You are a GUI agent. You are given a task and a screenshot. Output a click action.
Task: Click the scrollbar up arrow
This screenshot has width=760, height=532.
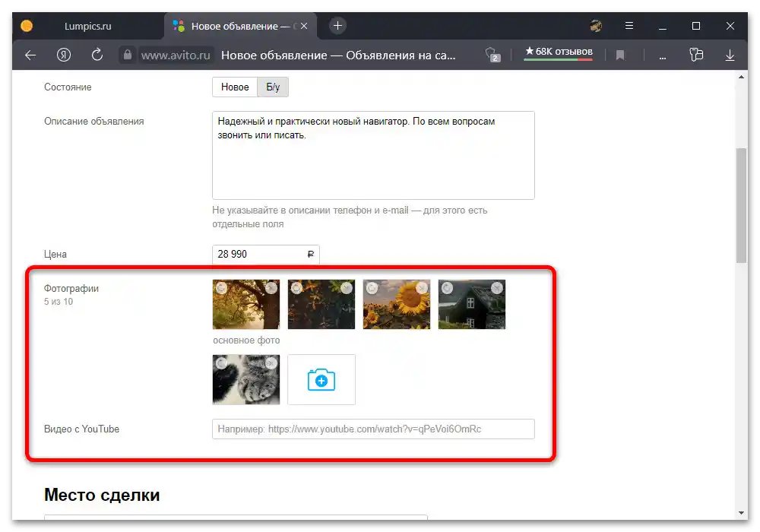click(741, 77)
